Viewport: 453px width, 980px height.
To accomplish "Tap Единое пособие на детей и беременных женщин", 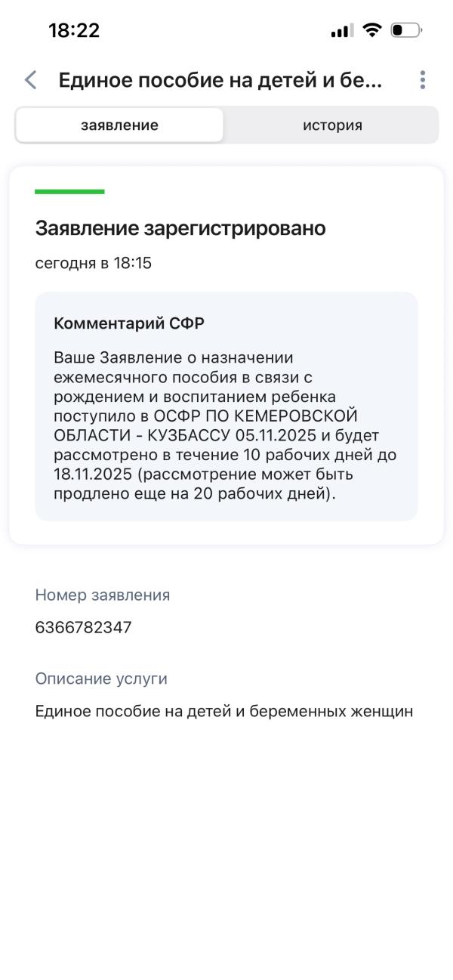I will tap(226, 710).
